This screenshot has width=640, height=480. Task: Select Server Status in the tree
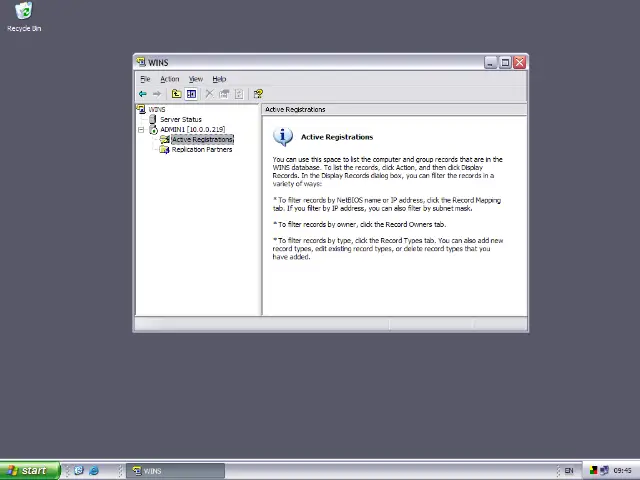tap(181, 119)
